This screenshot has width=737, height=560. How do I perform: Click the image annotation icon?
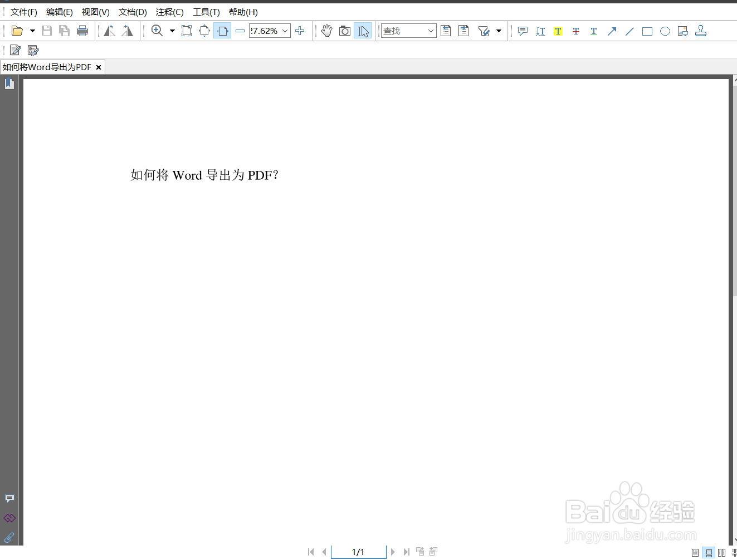tap(683, 31)
